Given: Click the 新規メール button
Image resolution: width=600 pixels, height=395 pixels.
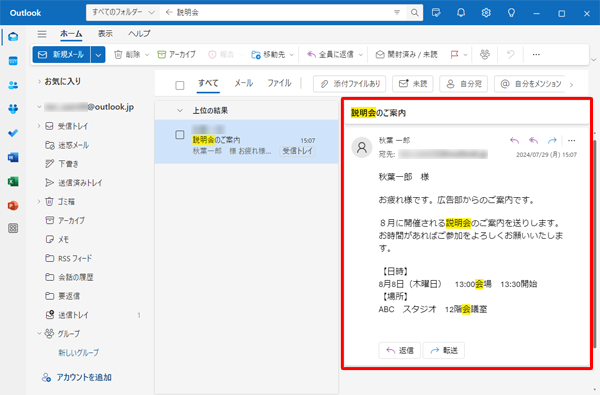Looking at the screenshot, I should 62,55.
